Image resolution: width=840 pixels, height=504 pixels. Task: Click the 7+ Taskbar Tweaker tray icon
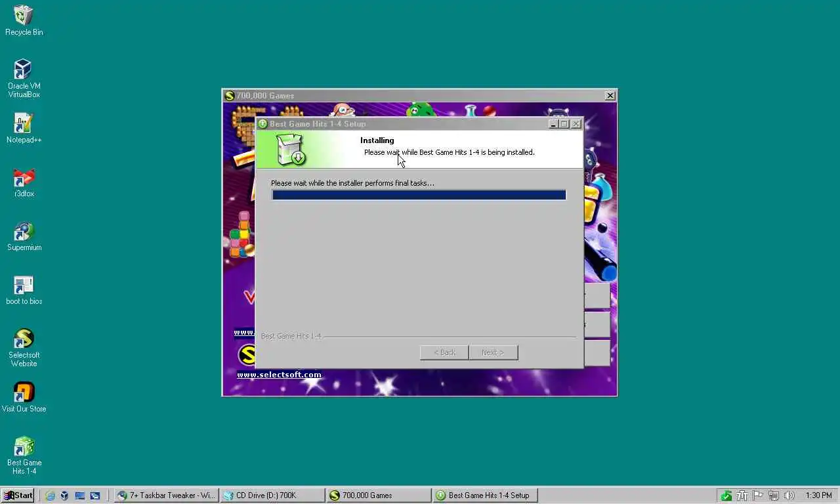click(742, 495)
